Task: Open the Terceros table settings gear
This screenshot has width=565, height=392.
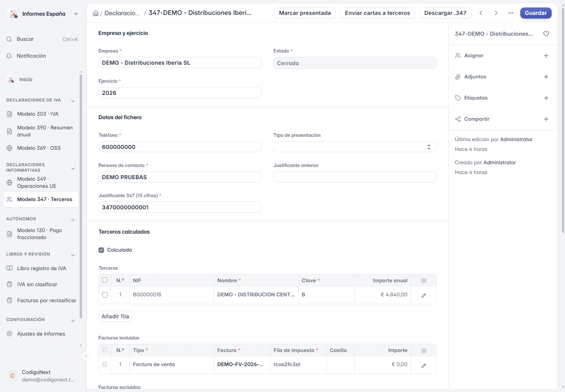Action: click(x=424, y=281)
